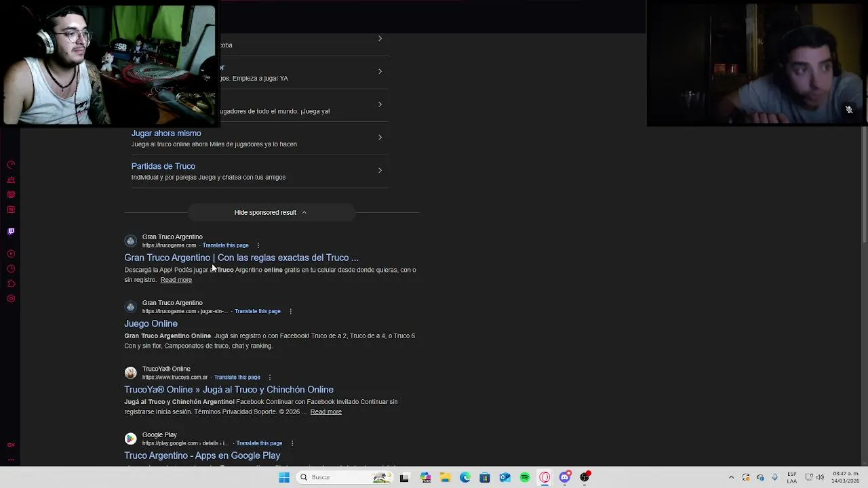The height and width of the screenshot is (488, 868).
Task: Open the three-dot menu beside TrucoYa result
Action: point(270,378)
